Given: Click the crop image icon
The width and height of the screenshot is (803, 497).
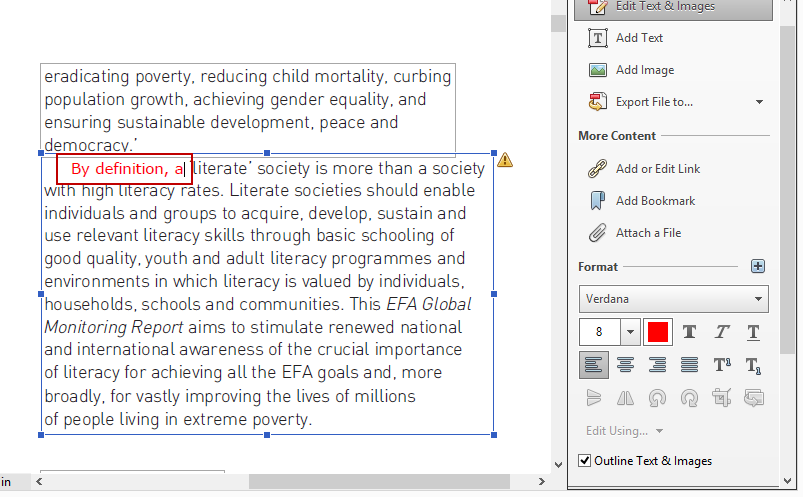Looking at the screenshot, I should (x=722, y=398).
